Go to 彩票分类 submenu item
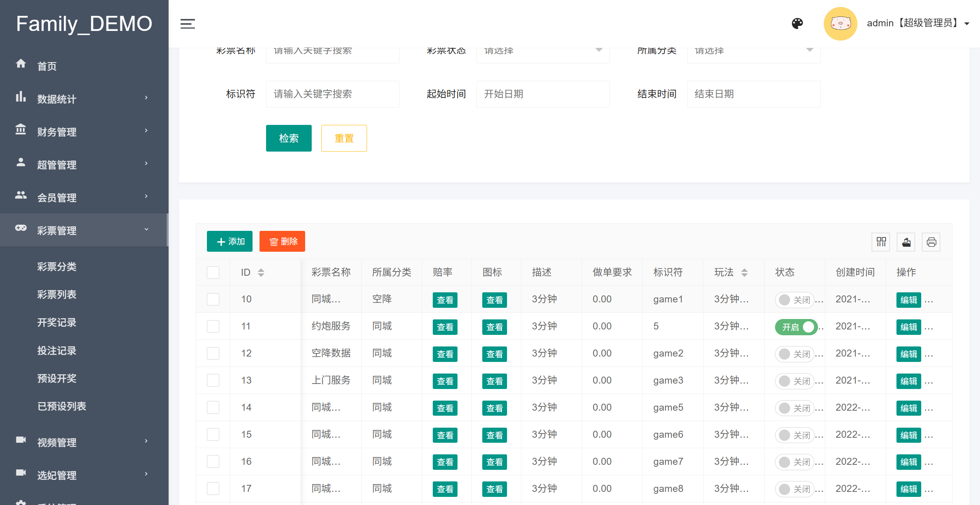980x505 pixels. pyautogui.click(x=56, y=266)
